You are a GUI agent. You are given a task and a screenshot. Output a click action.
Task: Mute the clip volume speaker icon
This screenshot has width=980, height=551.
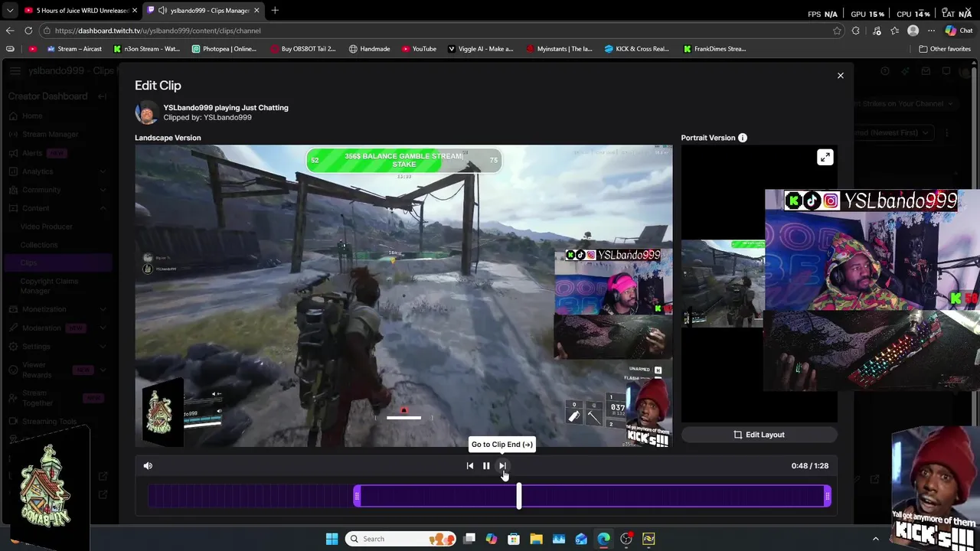(x=148, y=466)
